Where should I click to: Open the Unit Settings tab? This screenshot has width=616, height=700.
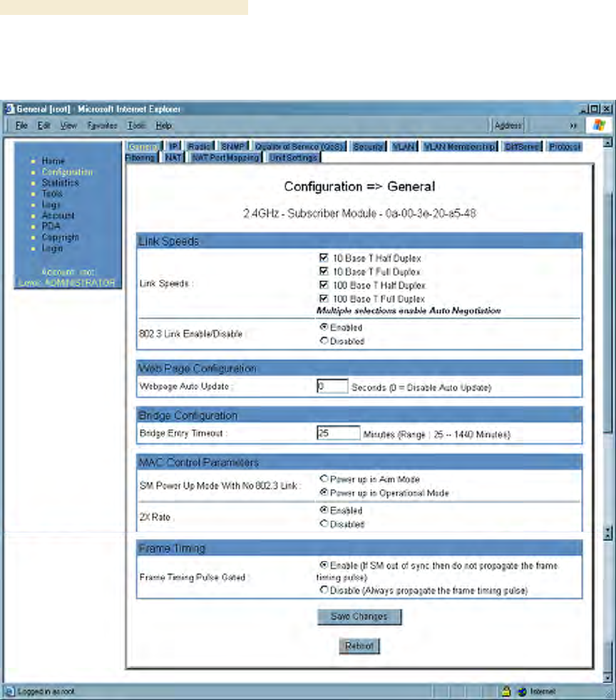click(x=293, y=158)
